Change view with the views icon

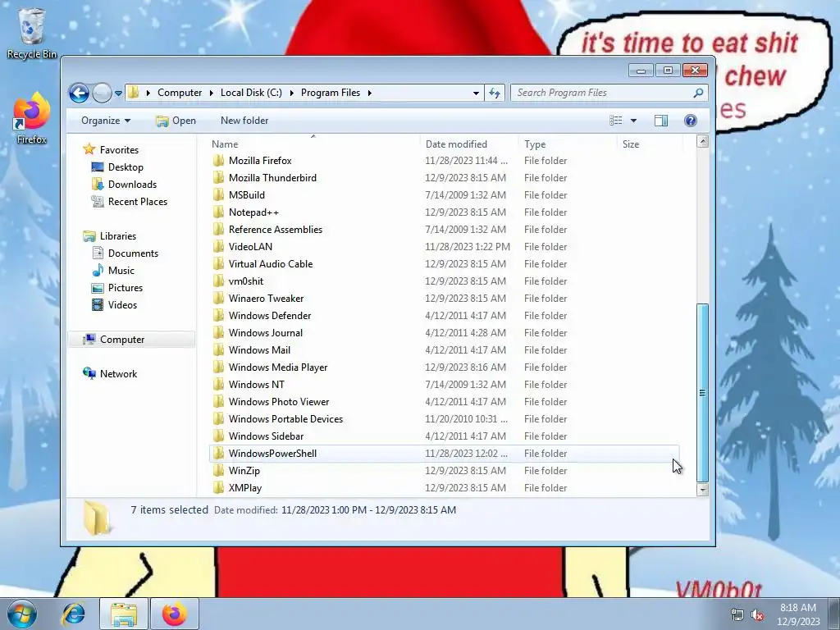(x=616, y=121)
